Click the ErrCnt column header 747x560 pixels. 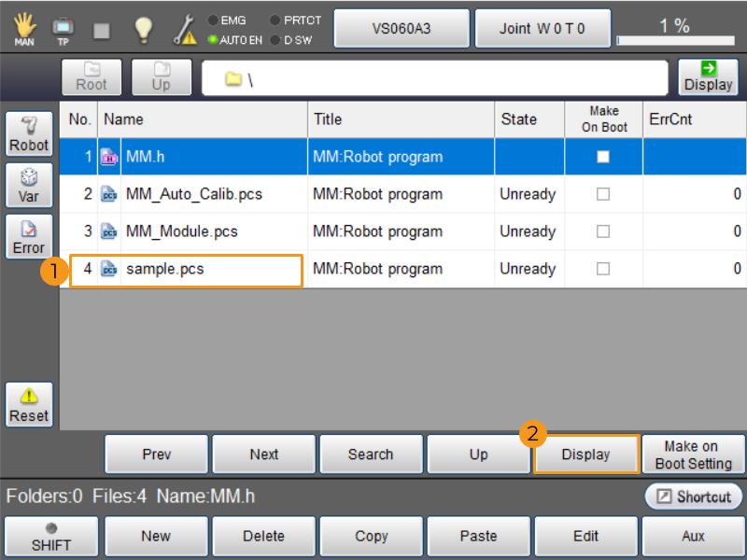coord(695,119)
